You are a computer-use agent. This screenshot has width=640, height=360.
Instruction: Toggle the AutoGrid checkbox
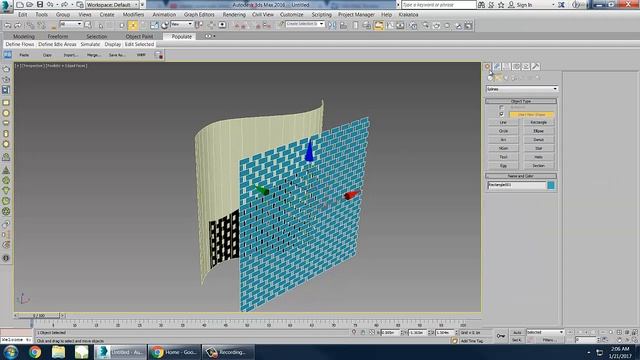pyautogui.click(x=501, y=107)
